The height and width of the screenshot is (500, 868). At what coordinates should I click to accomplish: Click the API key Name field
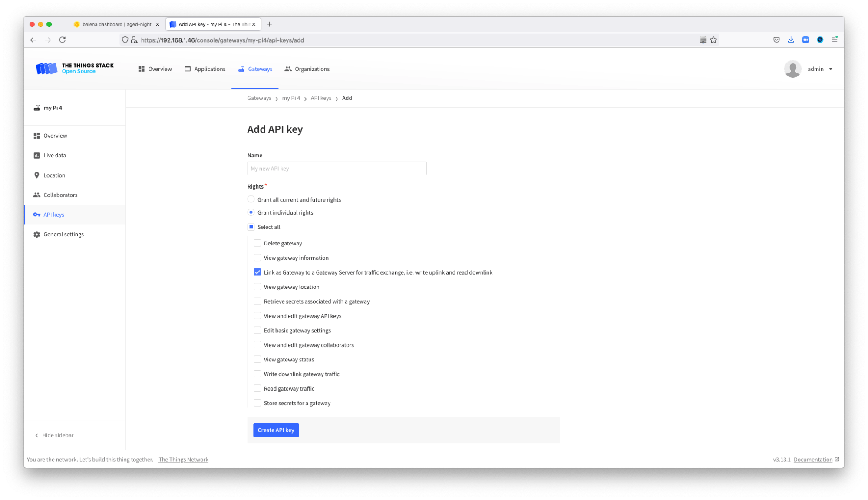337,169
